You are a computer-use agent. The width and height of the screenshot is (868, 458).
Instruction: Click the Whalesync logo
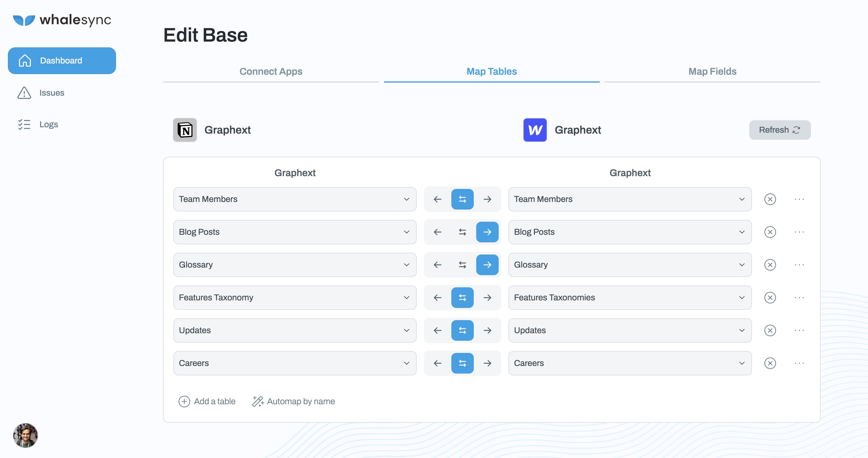(62, 20)
